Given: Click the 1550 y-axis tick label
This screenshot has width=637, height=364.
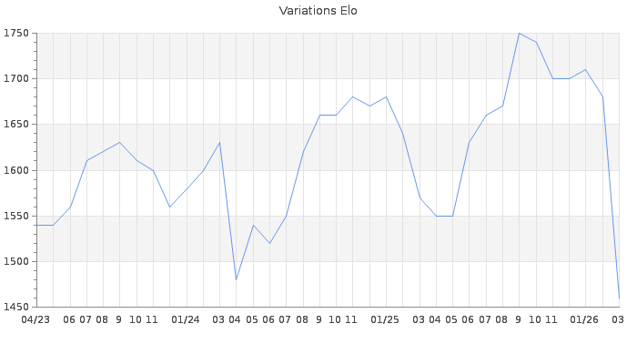Looking at the screenshot, I should [16, 216].
